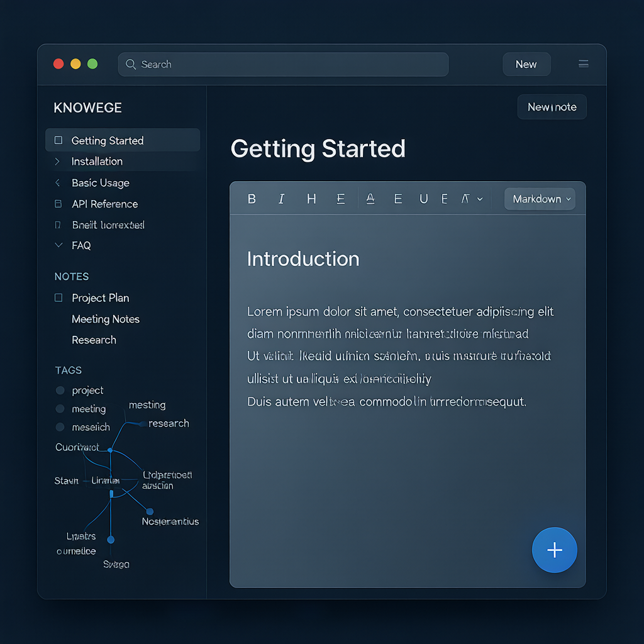This screenshot has height=644, width=644.
Task: Apply Heading with the H icon
Action: pyautogui.click(x=311, y=199)
